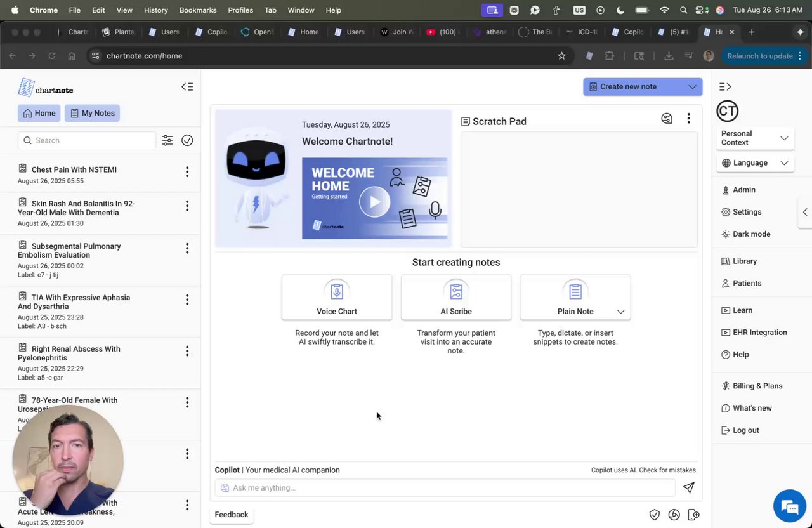Open Admin in the right sidebar
The image size is (812, 528).
point(738,190)
